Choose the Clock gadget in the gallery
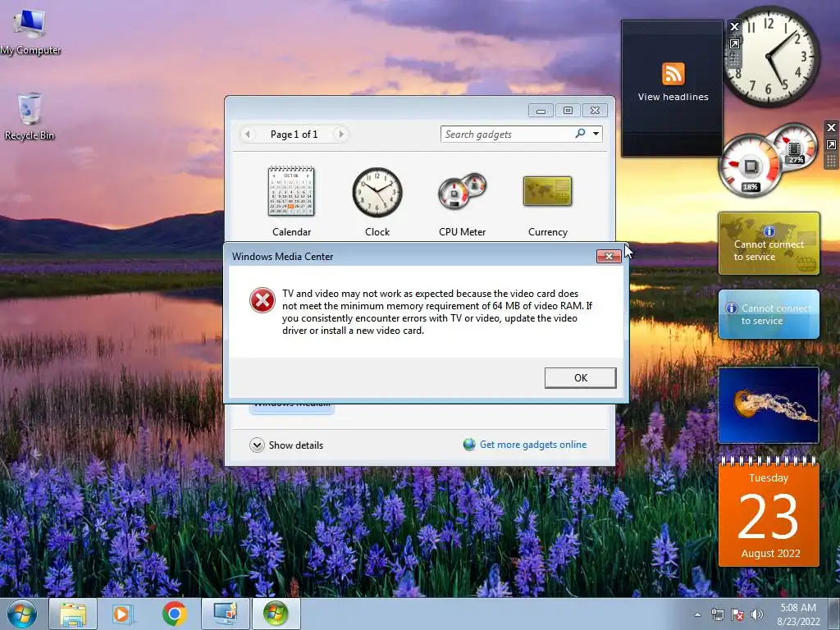Viewport: 840px width, 630px height. coord(377,202)
